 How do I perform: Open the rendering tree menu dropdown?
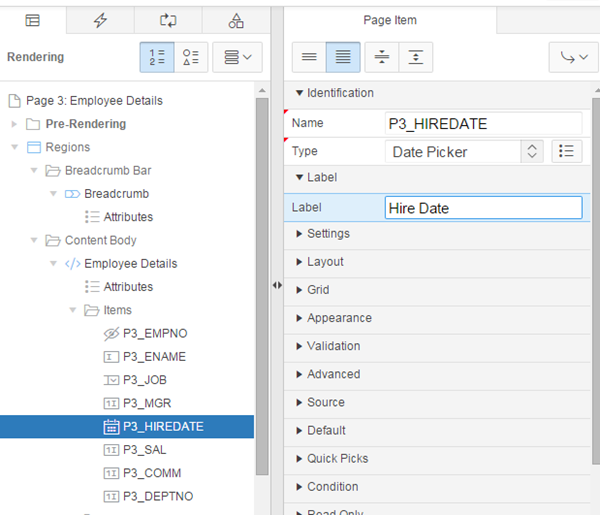pos(237,57)
